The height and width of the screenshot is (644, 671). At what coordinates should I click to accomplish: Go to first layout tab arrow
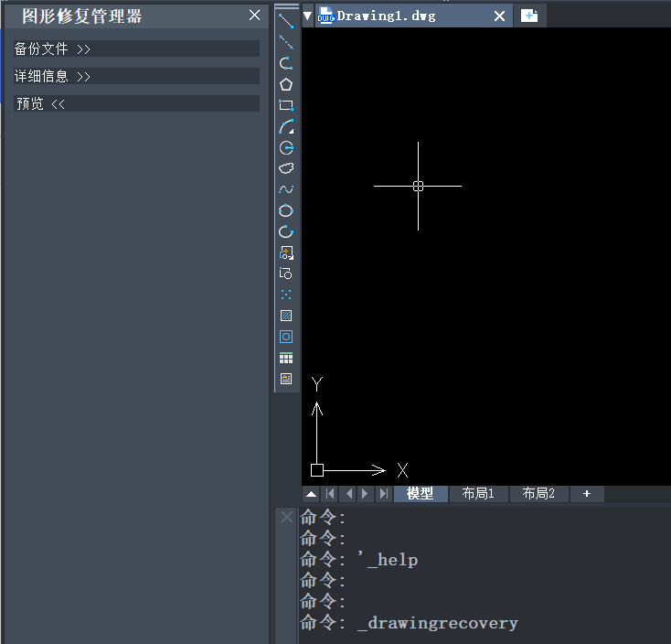pos(330,494)
